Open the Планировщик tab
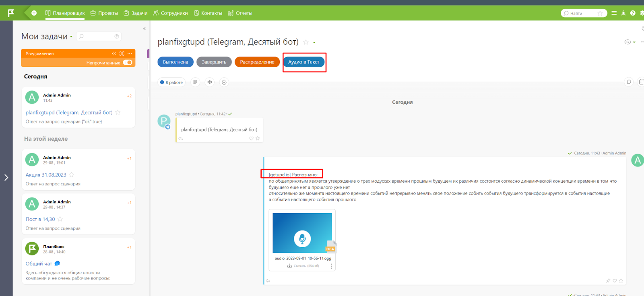The height and width of the screenshot is (296, 644). [65, 13]
